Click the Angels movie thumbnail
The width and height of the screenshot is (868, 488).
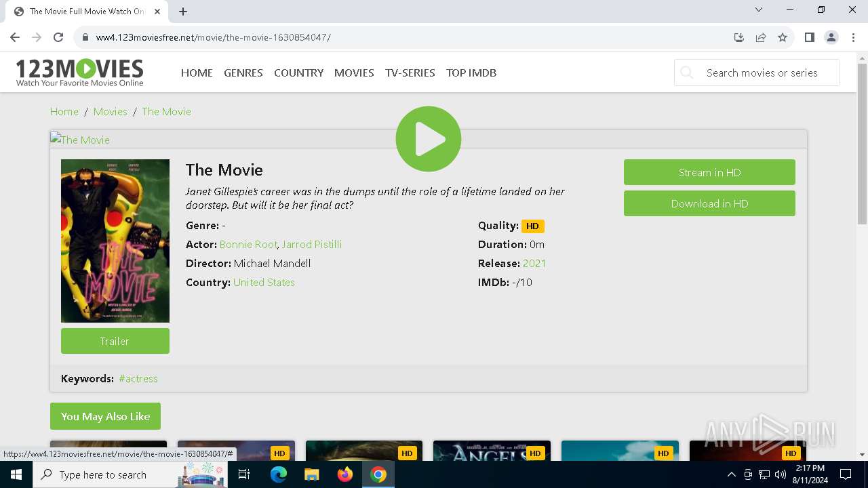(492, 451)
